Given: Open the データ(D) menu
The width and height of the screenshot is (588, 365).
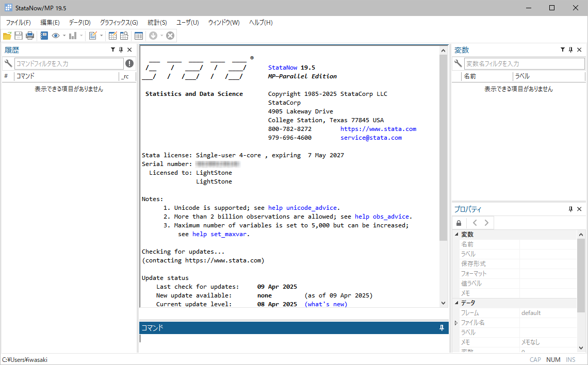Looking at the screenshot, I should click(x=79, y=23).
